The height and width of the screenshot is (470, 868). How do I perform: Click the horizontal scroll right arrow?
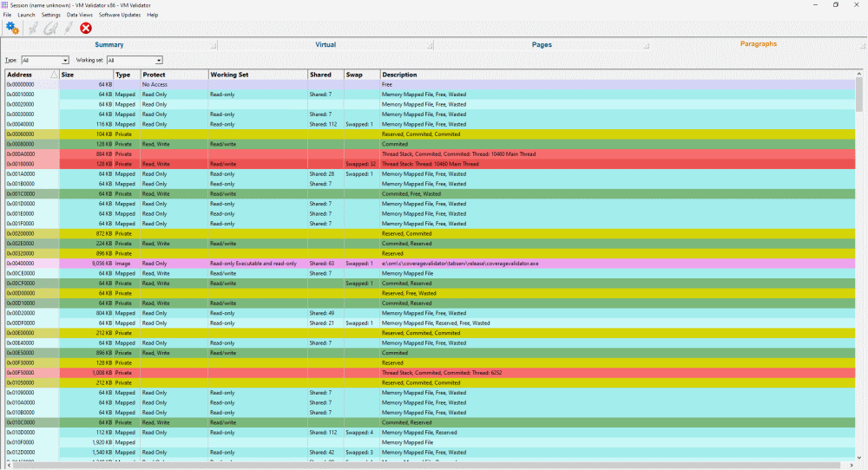(x=852, y=465)
